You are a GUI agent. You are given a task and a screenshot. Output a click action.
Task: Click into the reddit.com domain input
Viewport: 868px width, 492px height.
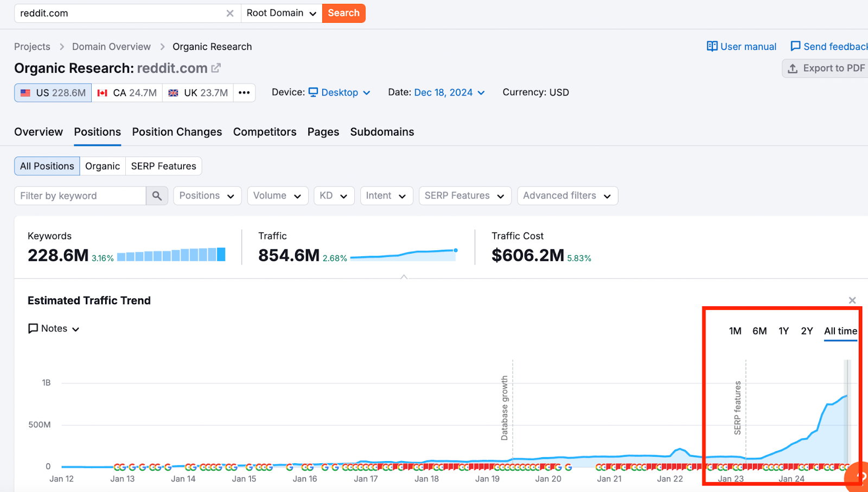119,13
